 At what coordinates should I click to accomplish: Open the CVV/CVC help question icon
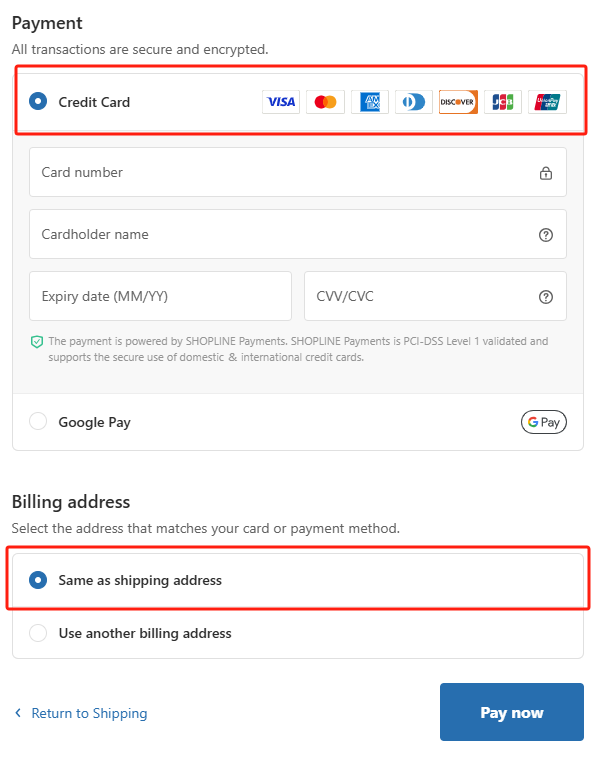coord(546,297)
